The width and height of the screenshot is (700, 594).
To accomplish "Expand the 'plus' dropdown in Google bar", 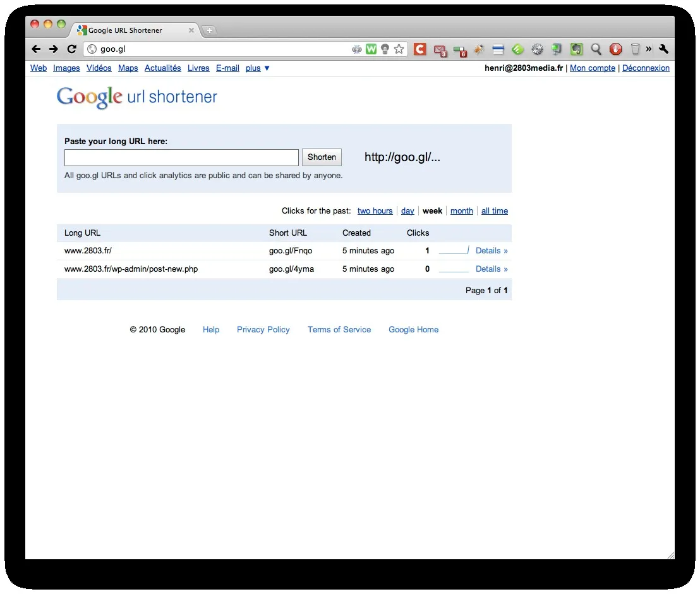I will pyautogui.click(x=258, y=68).
